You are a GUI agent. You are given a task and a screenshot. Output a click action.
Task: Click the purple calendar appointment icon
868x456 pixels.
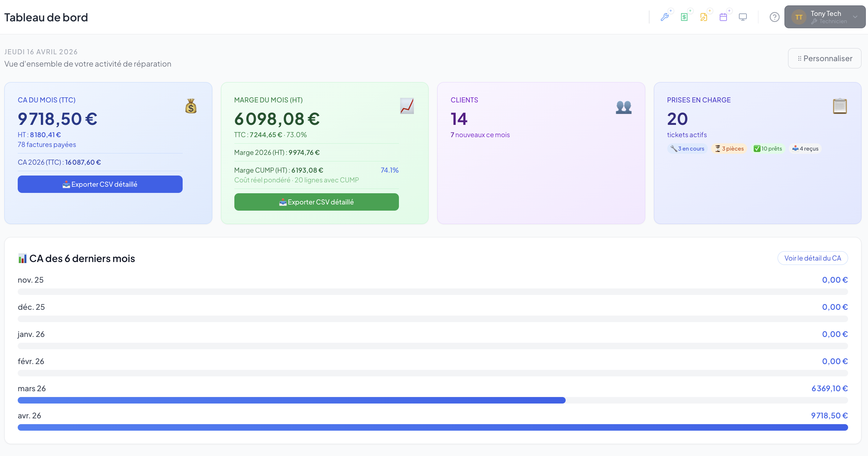(723, 17)
